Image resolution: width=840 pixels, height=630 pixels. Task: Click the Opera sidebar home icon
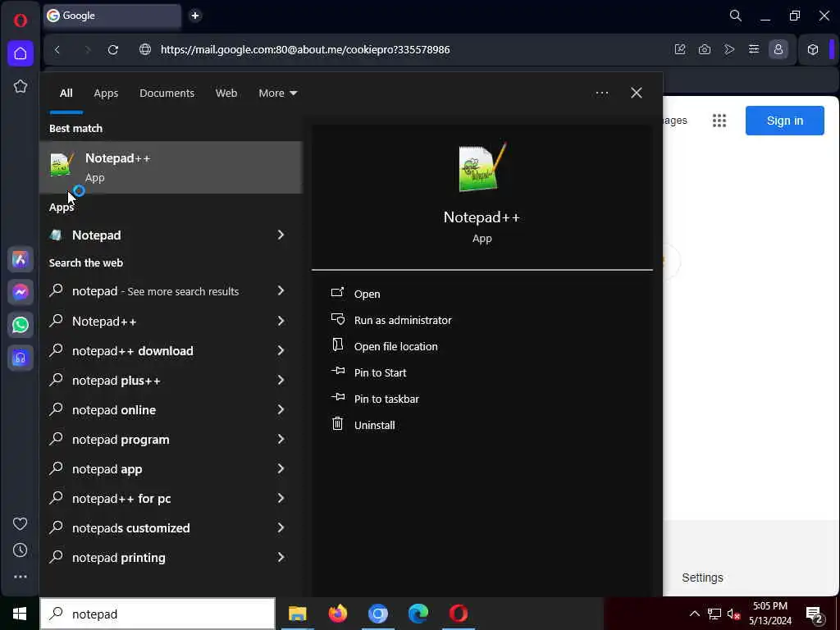point(21,53)
